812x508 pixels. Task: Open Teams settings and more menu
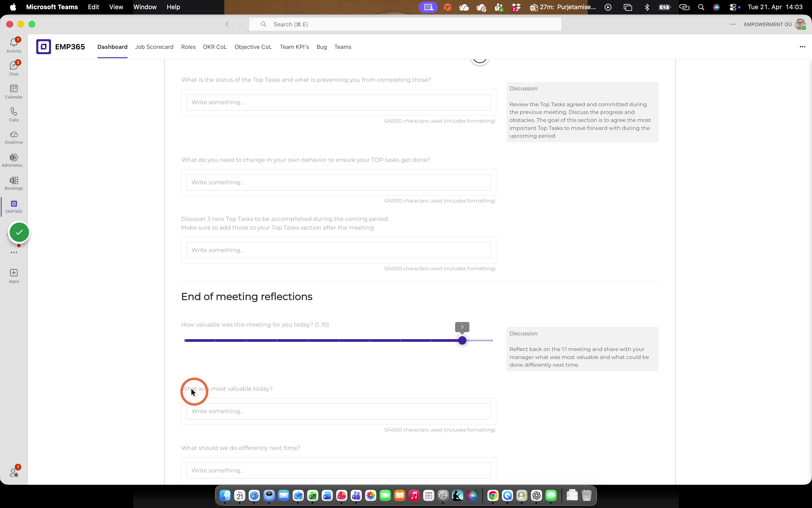coord(733,24)
